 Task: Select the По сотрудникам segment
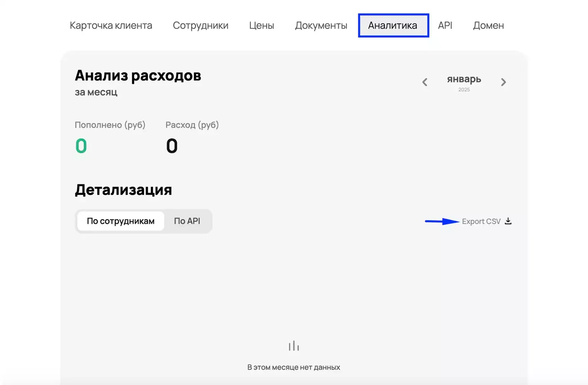coord(121,221)
